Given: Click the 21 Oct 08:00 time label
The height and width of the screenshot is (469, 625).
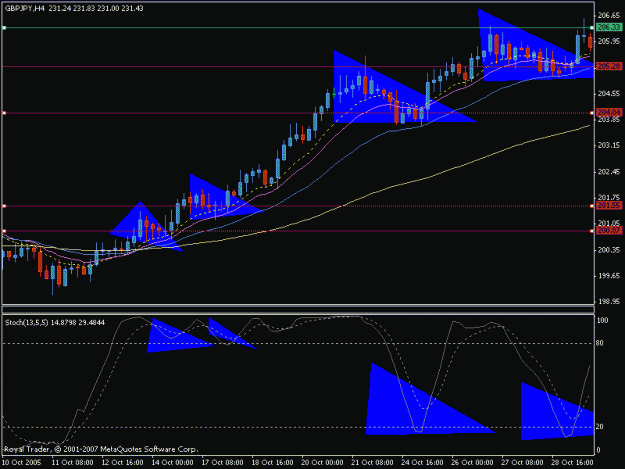Looking at the screenshot, I should pos(372,462).
